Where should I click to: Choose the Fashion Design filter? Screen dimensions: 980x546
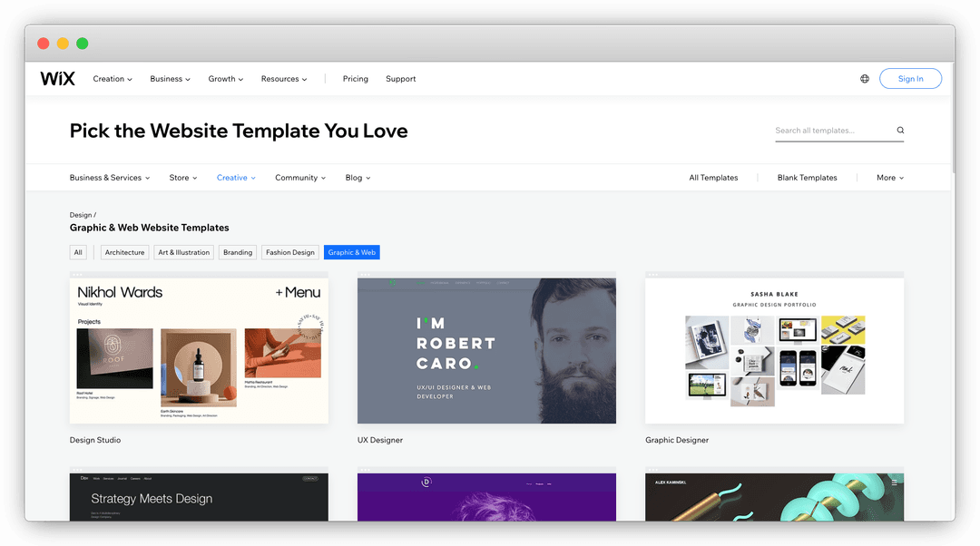pos(290,252)
